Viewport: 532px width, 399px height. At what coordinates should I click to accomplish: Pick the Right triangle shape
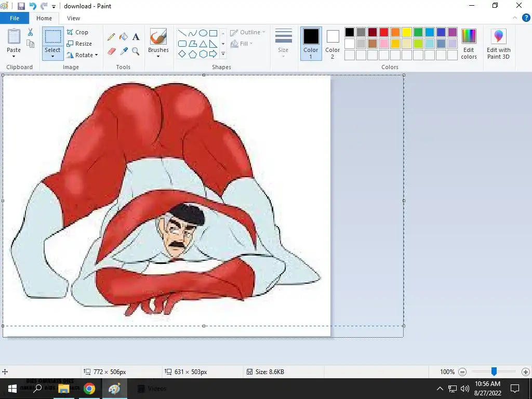(x=213, y=44)
